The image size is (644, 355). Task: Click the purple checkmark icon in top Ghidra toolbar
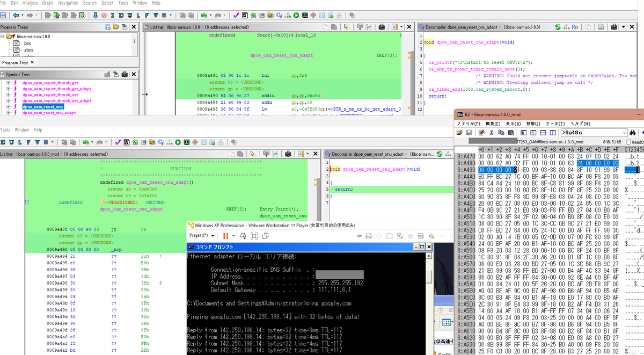pos(236,15)
